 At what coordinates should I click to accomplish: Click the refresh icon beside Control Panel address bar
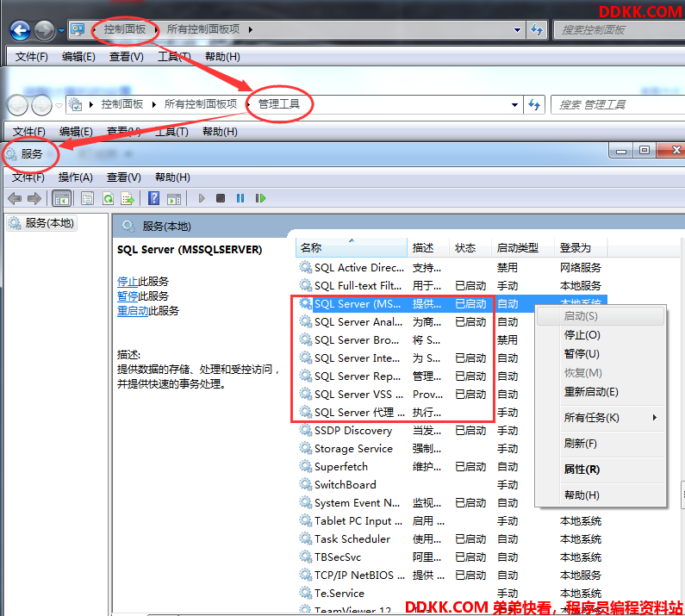(x=537, y=29)
